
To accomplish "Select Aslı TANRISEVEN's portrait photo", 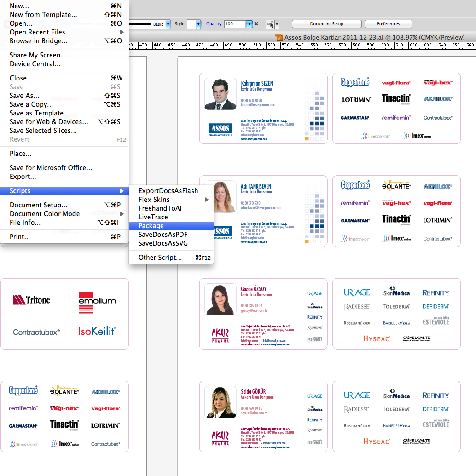I will [224, 196].
